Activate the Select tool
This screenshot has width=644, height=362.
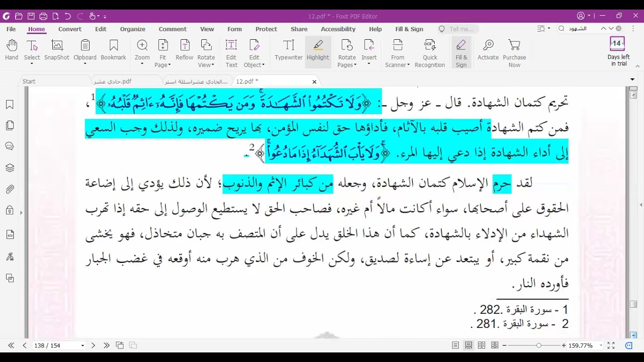(x=32, y=51)
